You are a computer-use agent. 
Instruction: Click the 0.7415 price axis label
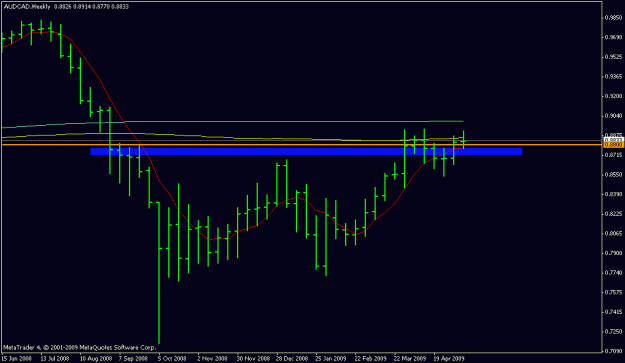pos(613,312)
